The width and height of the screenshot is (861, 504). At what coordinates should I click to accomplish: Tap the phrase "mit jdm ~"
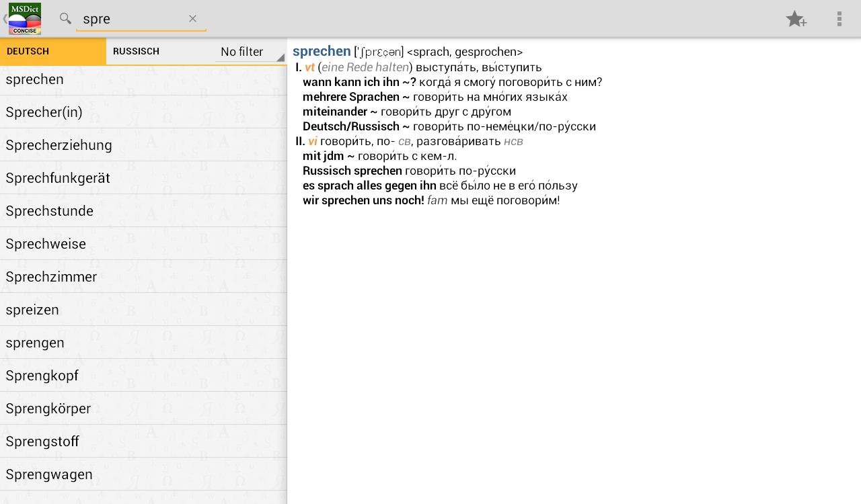[328, 156]
